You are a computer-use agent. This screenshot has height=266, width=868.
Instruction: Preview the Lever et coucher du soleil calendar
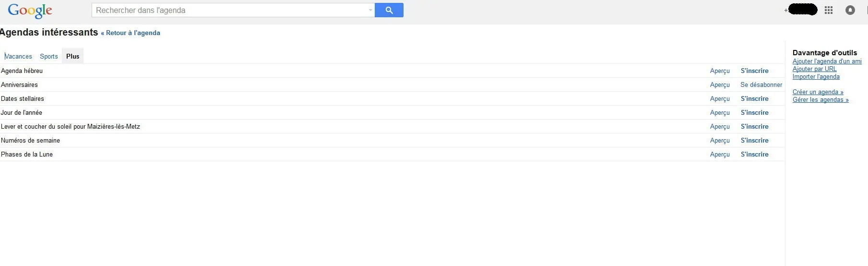(720, 127)
